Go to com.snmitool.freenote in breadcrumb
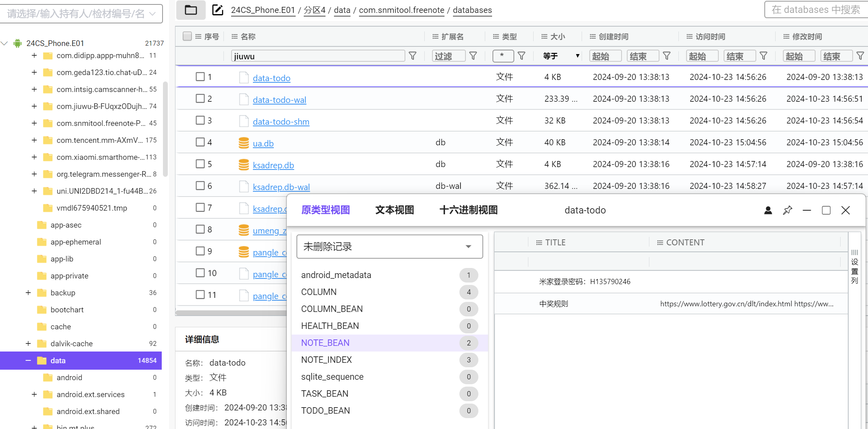The image size is (868, 429). point(402,10)
